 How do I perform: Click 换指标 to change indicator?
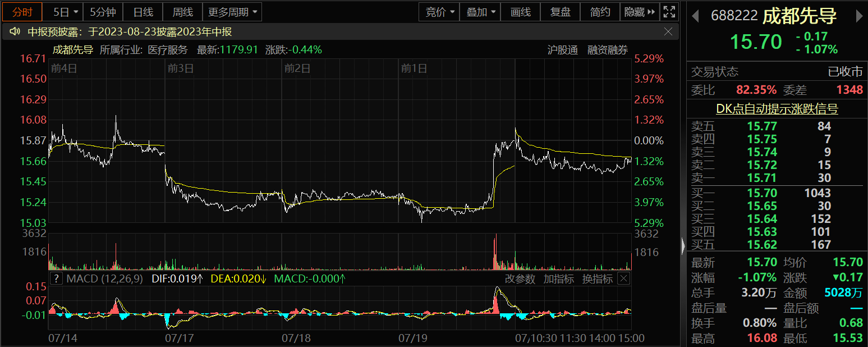click(x=598, y=278)
